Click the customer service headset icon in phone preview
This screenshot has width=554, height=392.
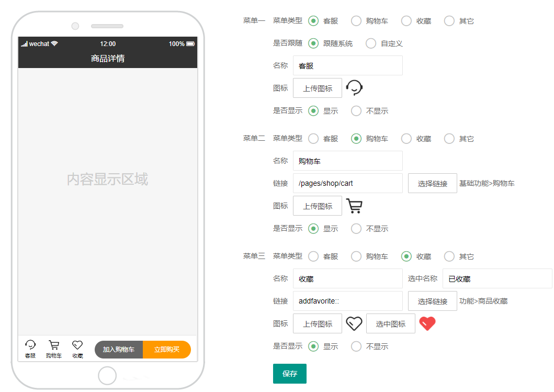(30, 345)
